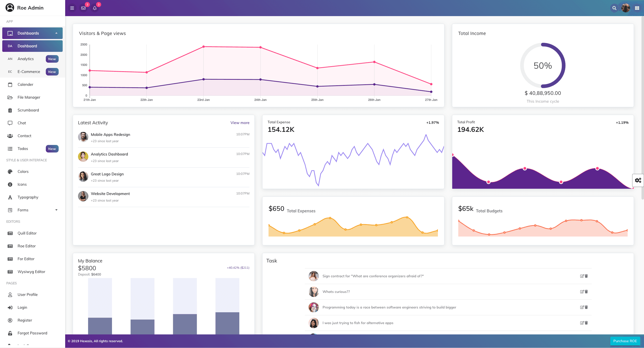Open the Mobile Apps Redesign activity

110,135
